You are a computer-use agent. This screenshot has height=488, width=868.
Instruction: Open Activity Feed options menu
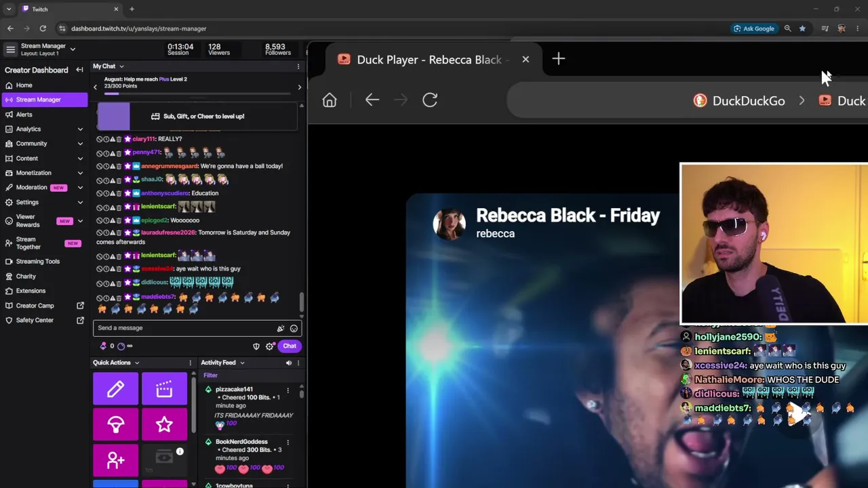click(298, 363)
